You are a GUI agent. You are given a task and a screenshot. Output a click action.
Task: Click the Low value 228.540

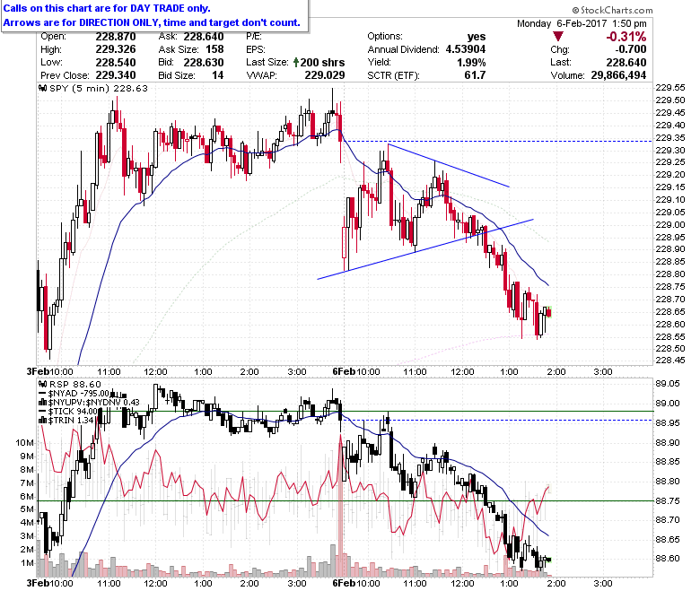pyautogui.click(x=115, y=63)
